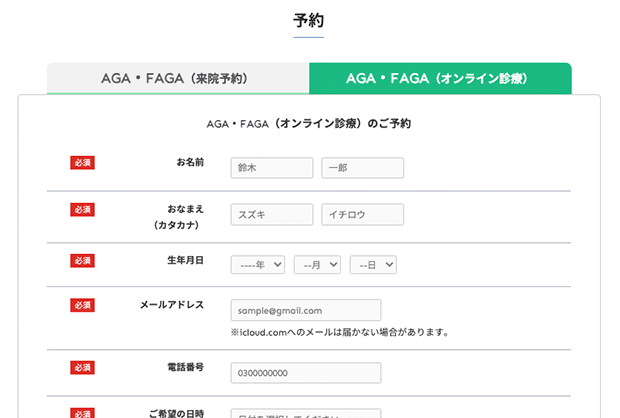Focus the katakana surname field スズキ
Image resolution: width=620 pixels, height=418 pixels.
(272, 214)
